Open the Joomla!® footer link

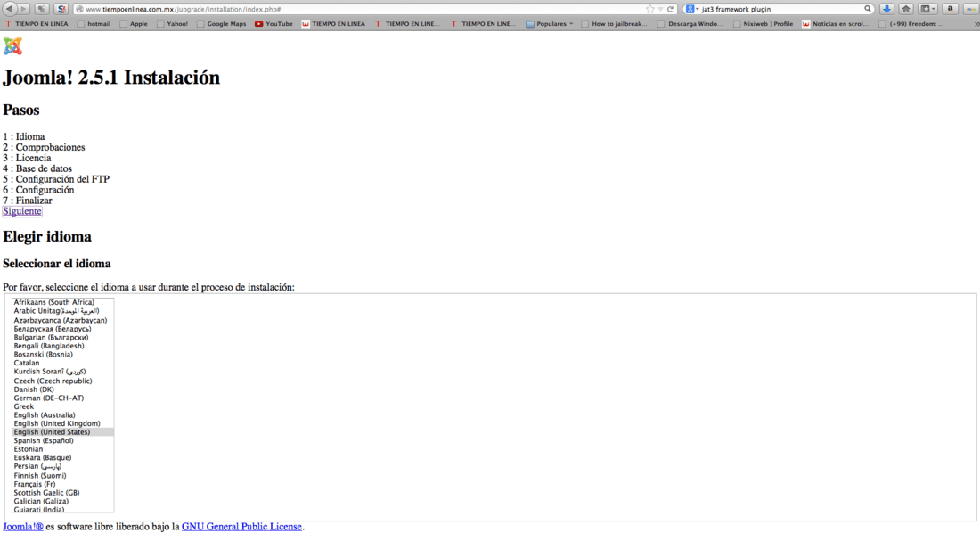(23, 527)
